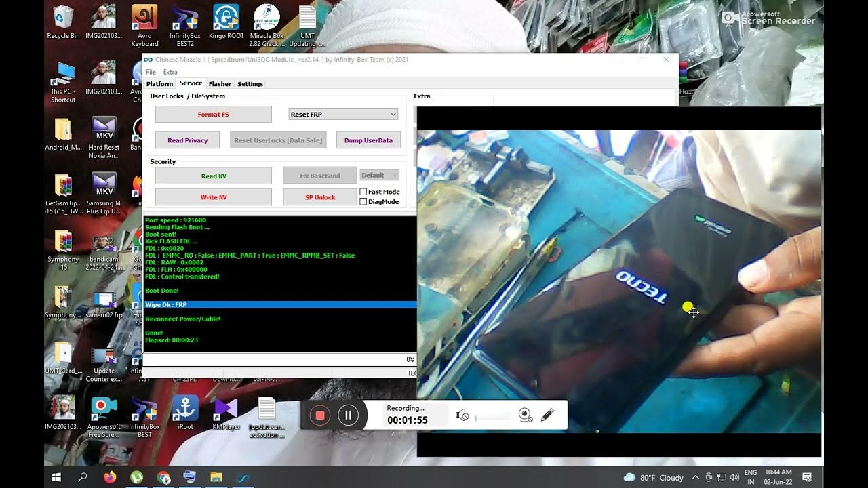Click the Read Privacy button

[x=187, y=140]
